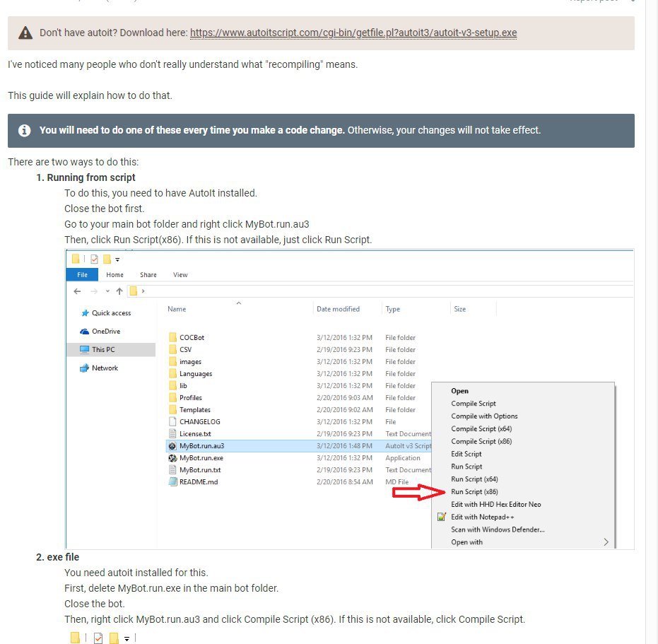Choose Edit with HHD Hex Editor Neo
The height and width of the screenshot is (644, 658).
pyautogui.click(x=495, y=504)
